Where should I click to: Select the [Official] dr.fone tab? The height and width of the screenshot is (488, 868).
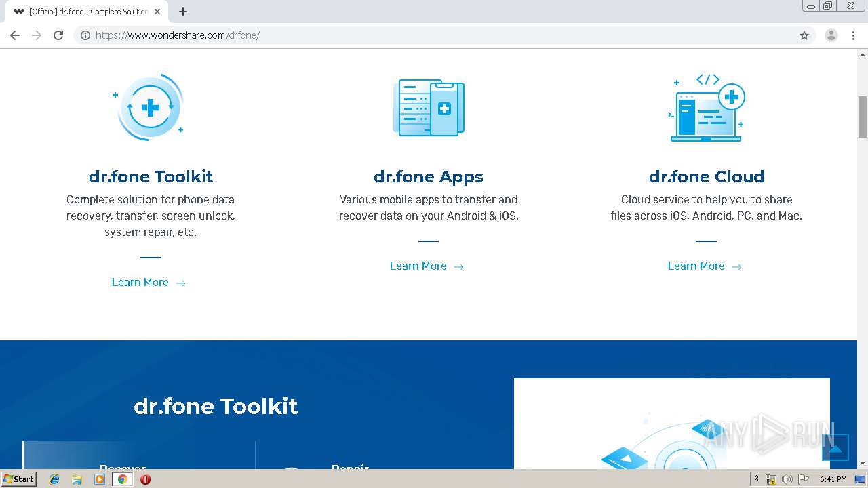coord(87,12)
